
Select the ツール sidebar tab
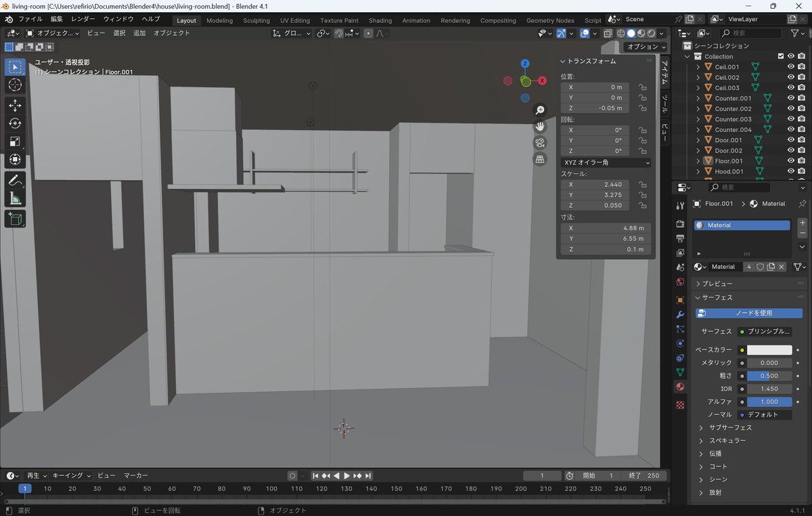[664, 104]
